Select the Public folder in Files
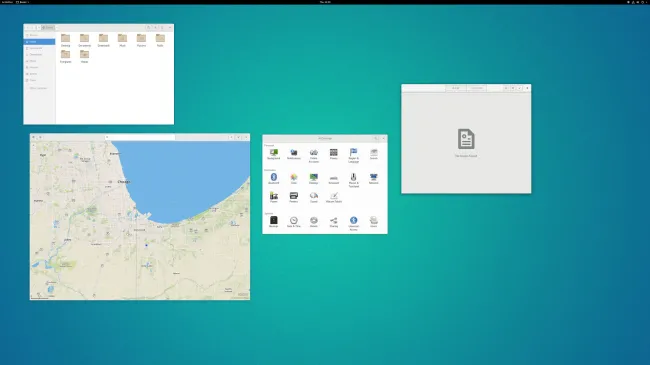Viewport: 650px width, 365px height. tap(160, 40)
